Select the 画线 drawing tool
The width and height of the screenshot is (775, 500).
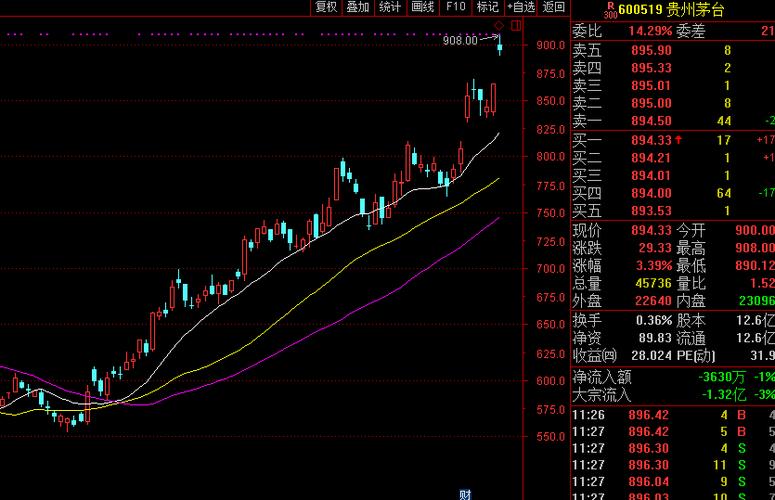tap(422, 7)
